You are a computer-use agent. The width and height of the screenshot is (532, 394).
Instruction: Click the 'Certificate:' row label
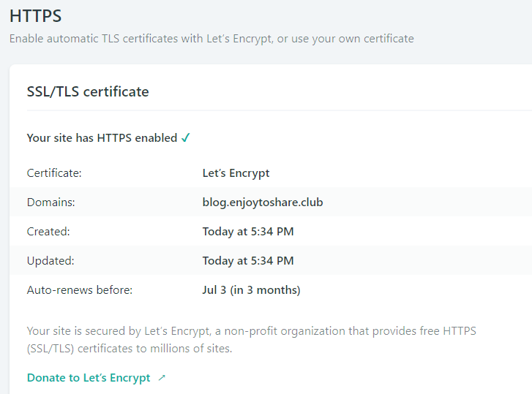[54, 173]
